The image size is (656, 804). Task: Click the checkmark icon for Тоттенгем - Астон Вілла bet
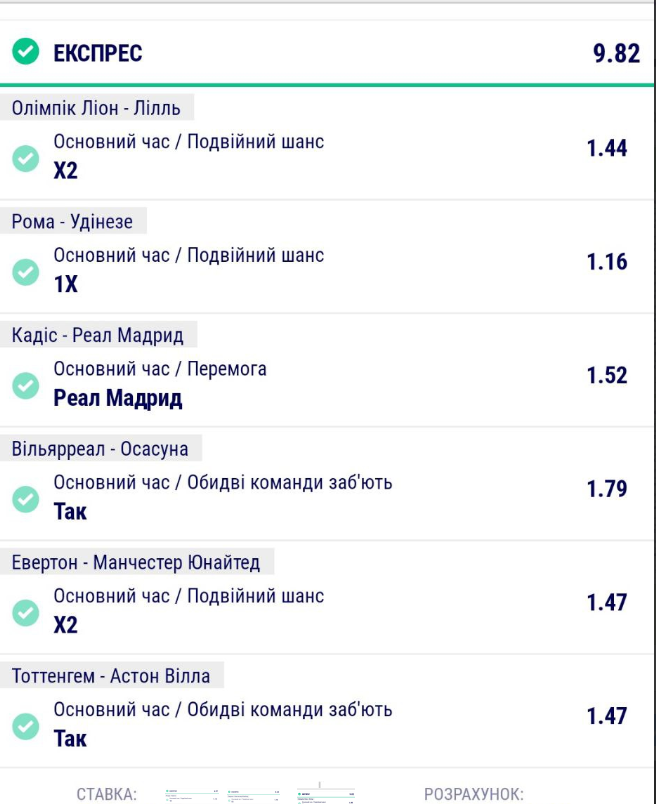pos(26,727)
